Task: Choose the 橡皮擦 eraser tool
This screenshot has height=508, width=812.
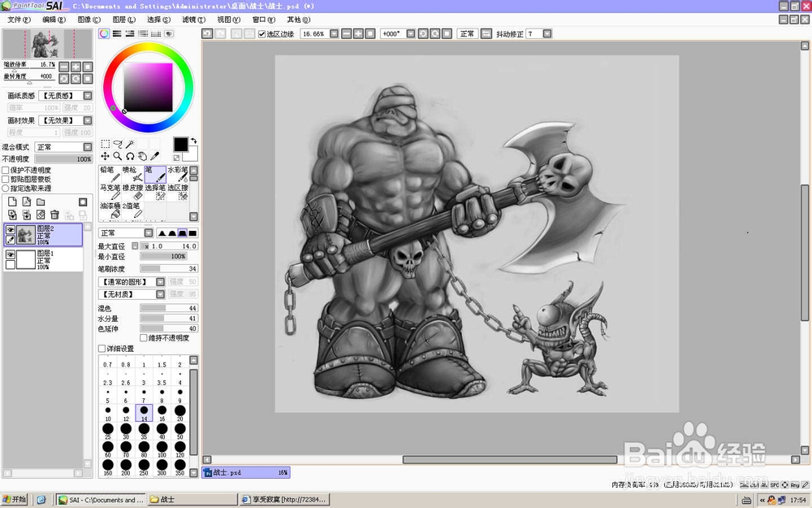Action: pos(132,193)
